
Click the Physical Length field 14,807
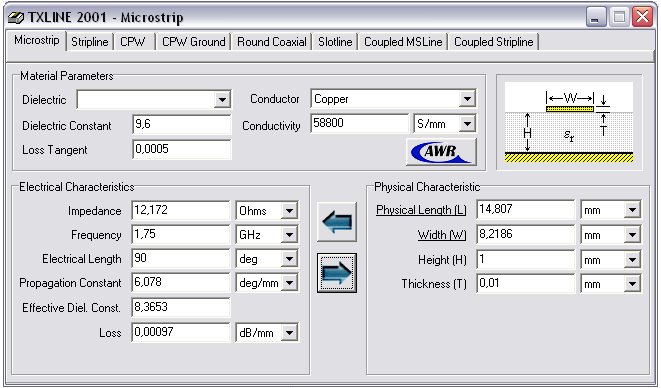[x=526, y=209]
